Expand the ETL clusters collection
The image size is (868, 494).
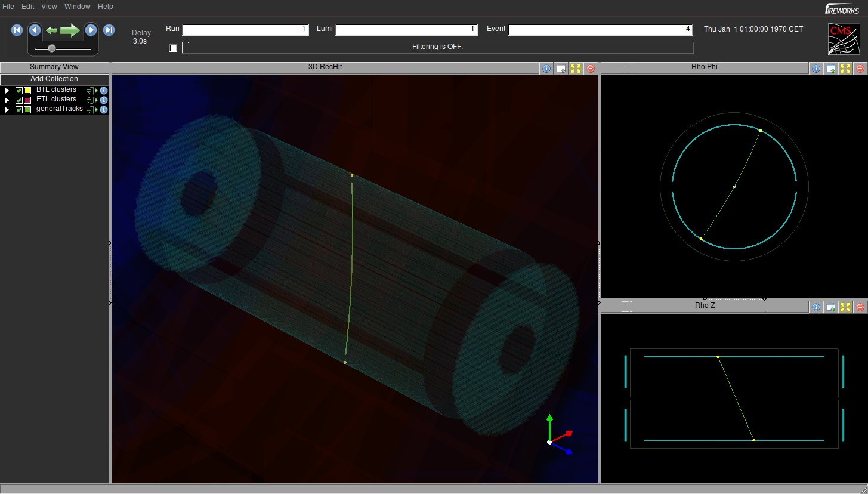(x=7, y=100)
